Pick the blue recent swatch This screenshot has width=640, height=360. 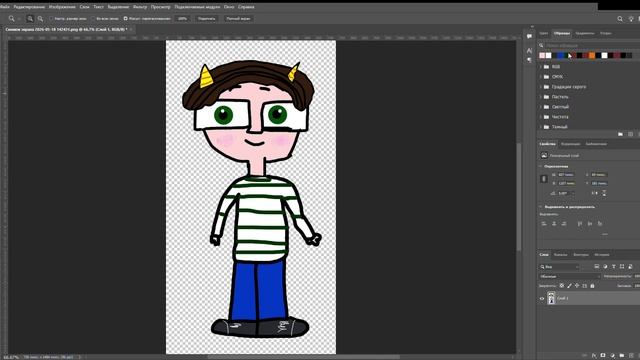(561, 56)
